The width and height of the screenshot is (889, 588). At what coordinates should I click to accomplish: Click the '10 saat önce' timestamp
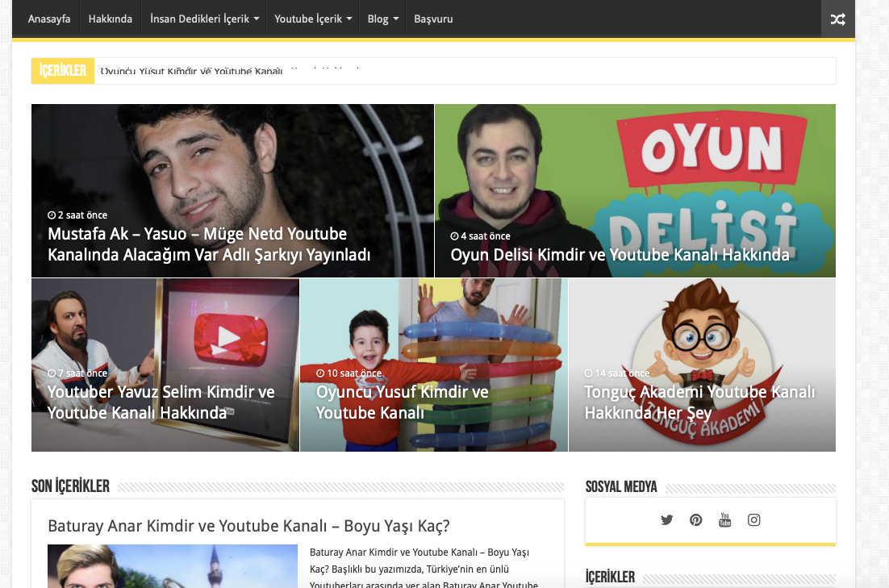pyautogui.click(x=349, y=373)
